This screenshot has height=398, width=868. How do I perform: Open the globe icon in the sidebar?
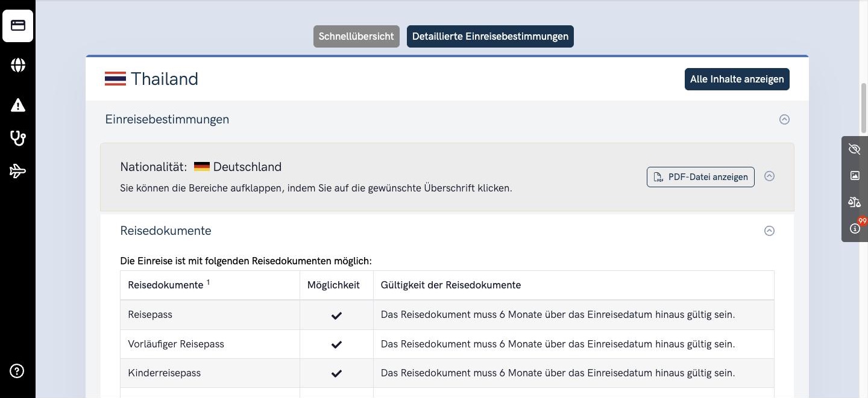click(x=17, y=65)
